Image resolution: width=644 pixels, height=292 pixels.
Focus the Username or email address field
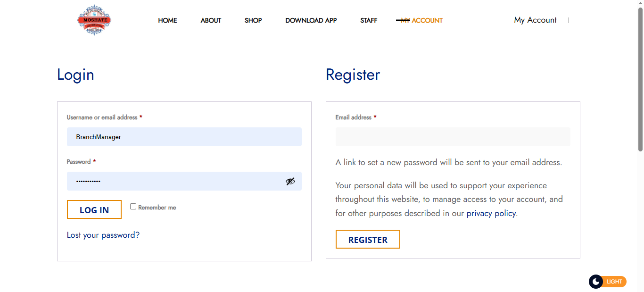pos(184,137)
